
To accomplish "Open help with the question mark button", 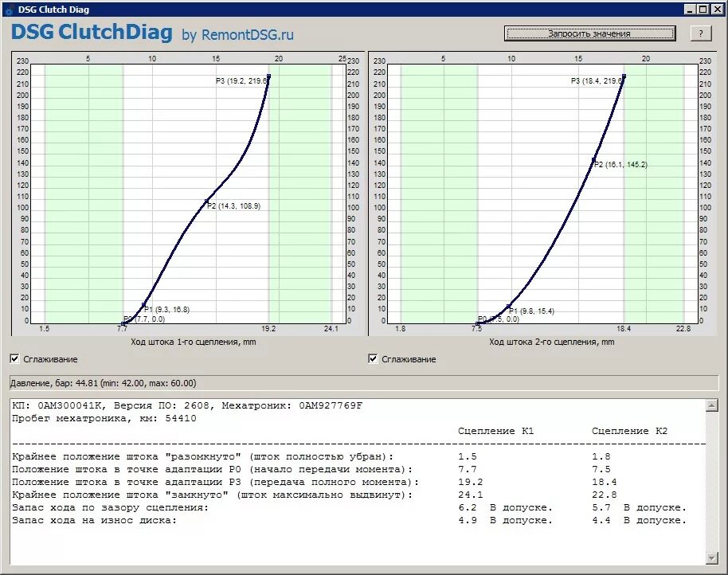I will coord(701,33).
